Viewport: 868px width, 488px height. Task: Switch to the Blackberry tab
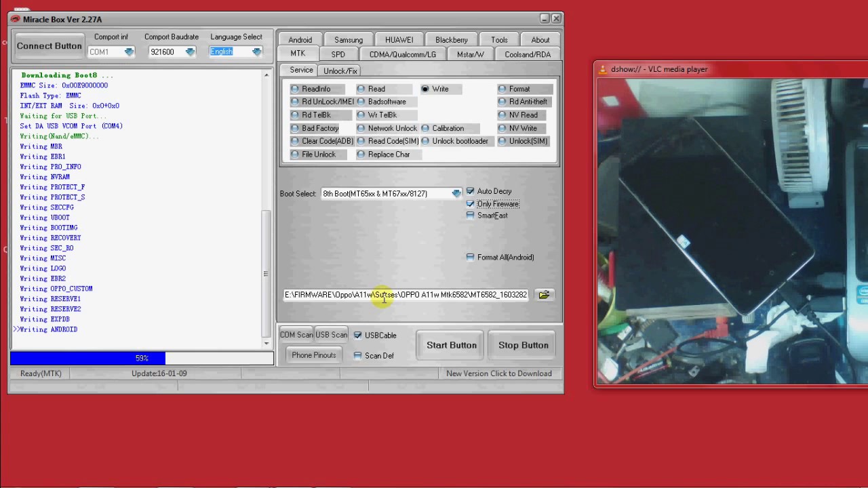coord(452,40)
